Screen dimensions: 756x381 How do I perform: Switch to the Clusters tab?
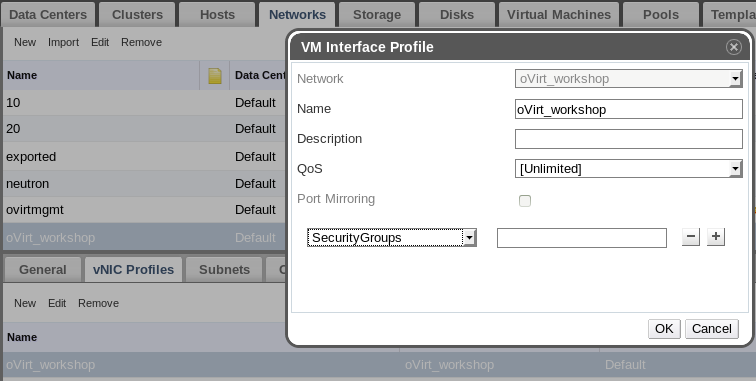click(x=137, y=14)
